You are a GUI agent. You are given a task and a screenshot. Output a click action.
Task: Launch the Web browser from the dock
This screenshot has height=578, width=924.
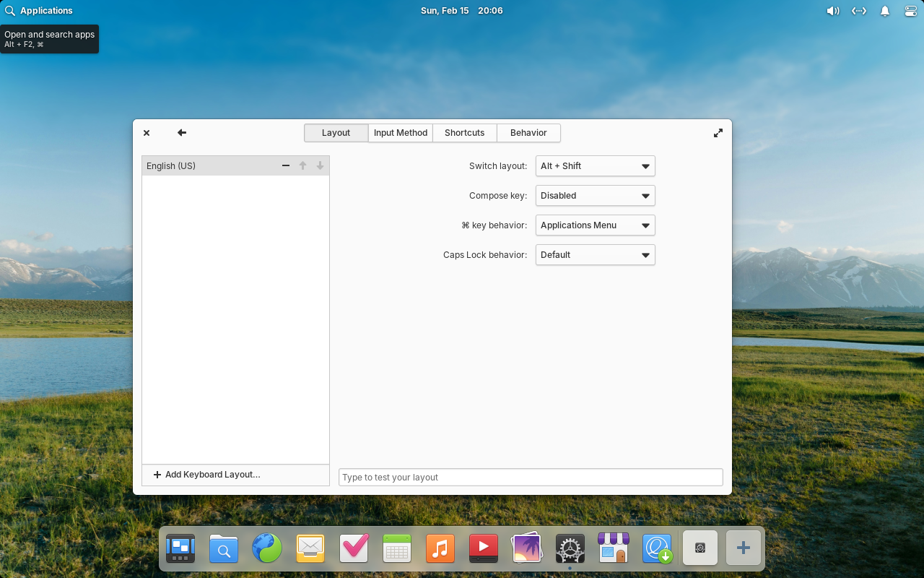click(267, 549)
